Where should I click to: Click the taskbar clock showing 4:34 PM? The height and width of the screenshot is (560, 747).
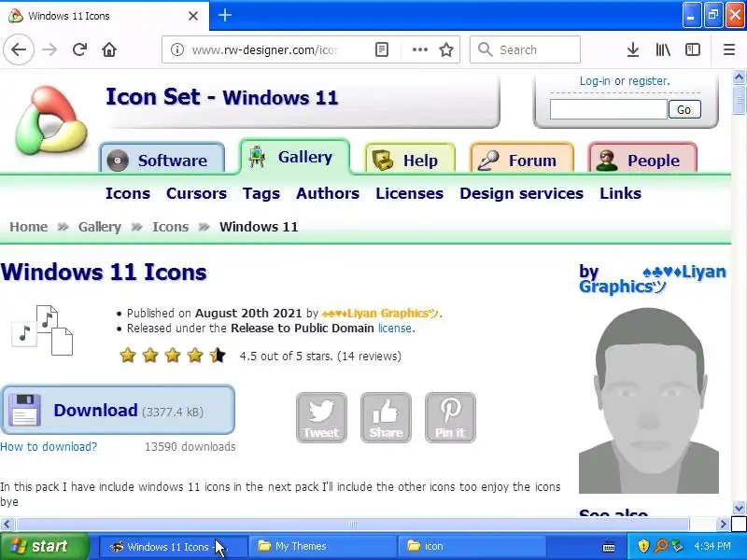point(712,546)
